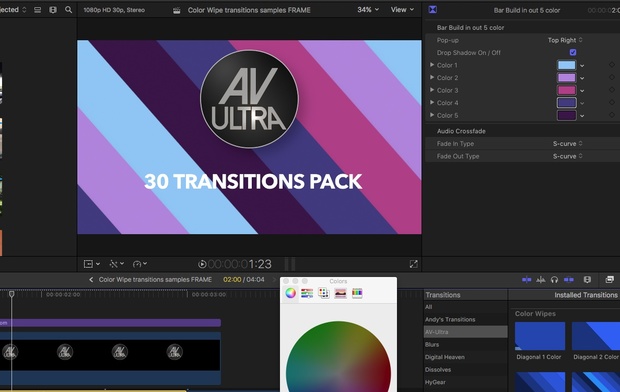
Task: Click the transition inspector icon
Action: tap(433, 9)
